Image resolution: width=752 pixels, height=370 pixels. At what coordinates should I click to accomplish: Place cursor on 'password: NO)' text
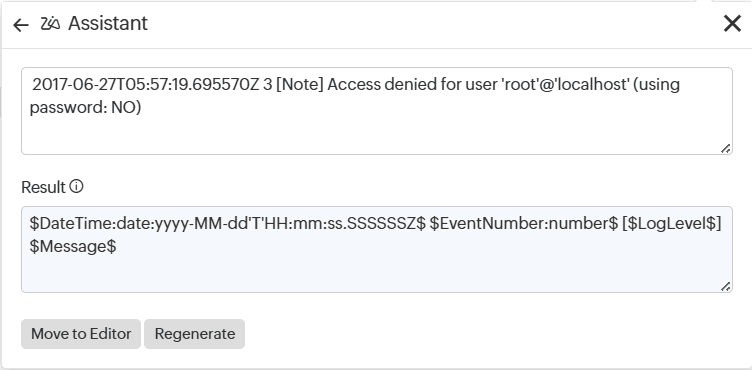coord(85,107)
